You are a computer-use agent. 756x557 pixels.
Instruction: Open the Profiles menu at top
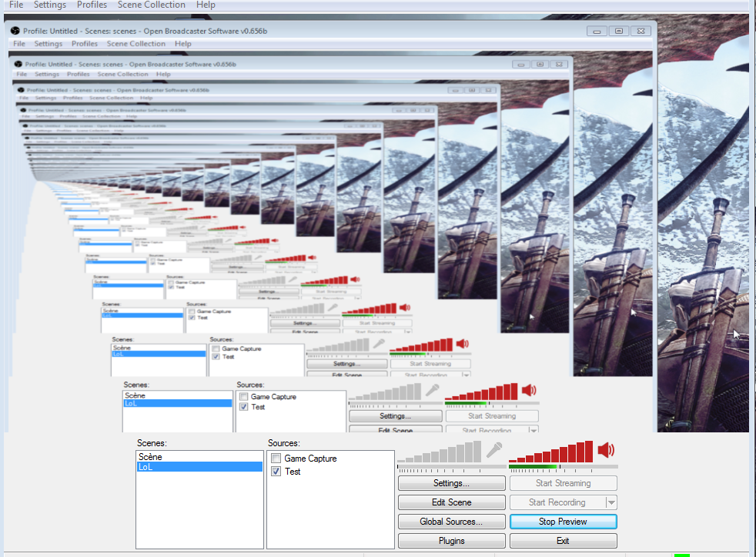pyautogui.click(x=92, y=5)
